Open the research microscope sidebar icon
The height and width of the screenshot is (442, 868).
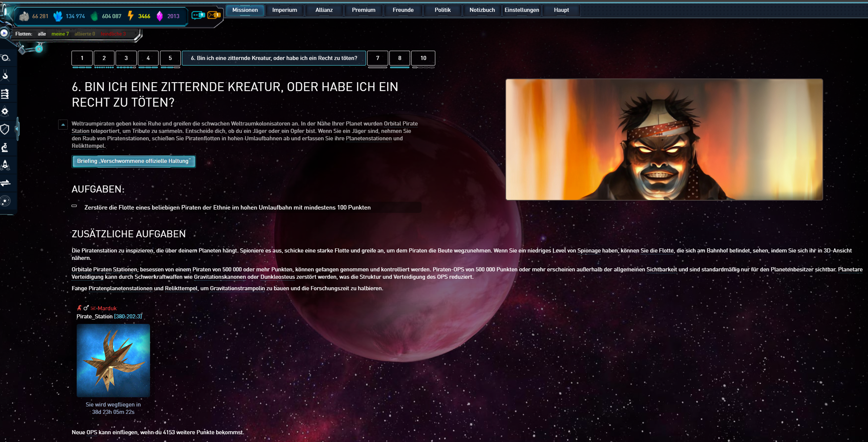(x=5, y=147)
